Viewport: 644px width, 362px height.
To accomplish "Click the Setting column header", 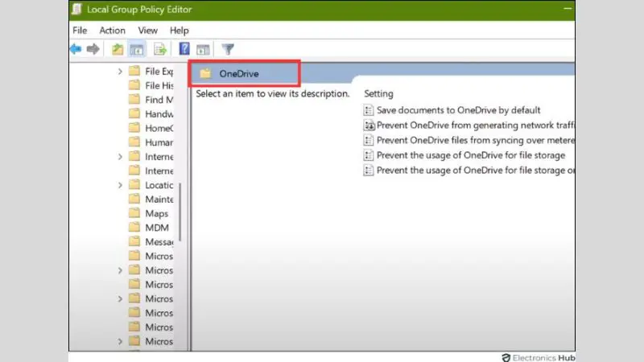I will [378, 94].
